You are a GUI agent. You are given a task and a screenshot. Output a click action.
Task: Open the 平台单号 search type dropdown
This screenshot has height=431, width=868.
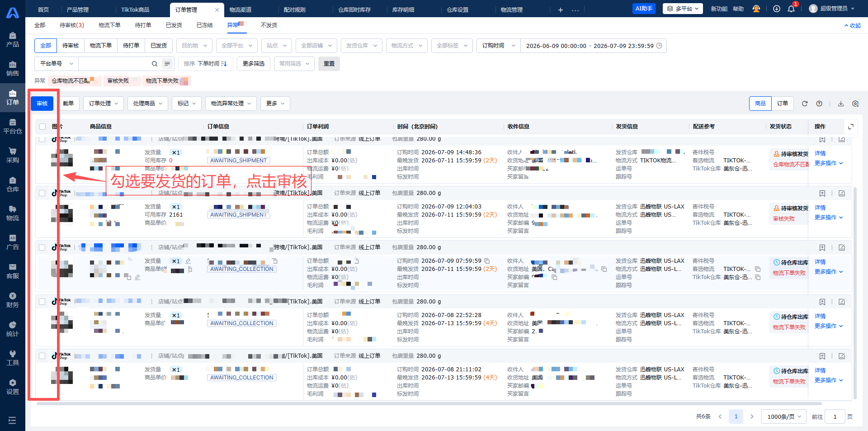coord(57,64)
